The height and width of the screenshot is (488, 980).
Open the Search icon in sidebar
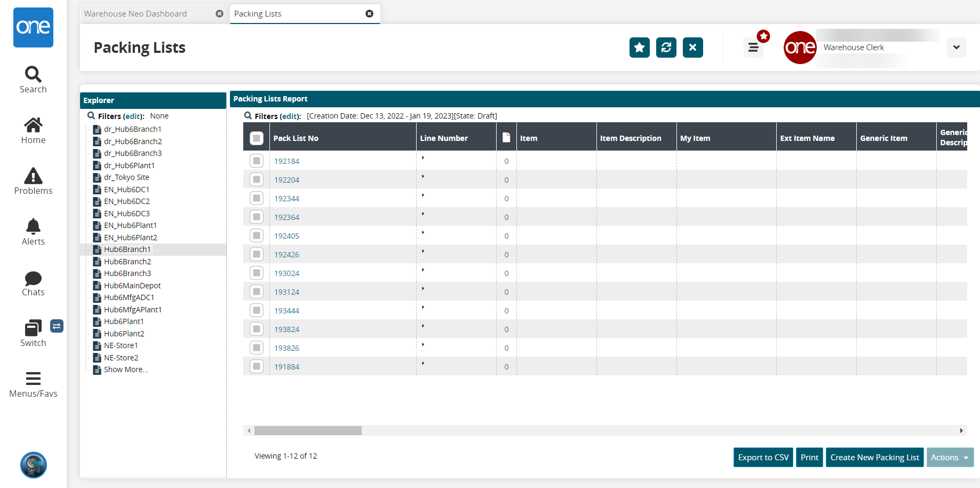tap(33, 75)
